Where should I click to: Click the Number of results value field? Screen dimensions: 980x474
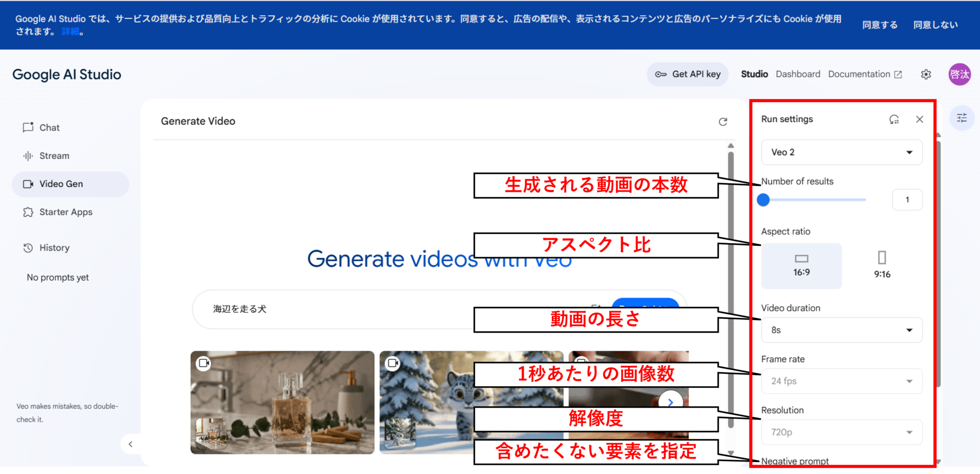[x=907, y=199]
